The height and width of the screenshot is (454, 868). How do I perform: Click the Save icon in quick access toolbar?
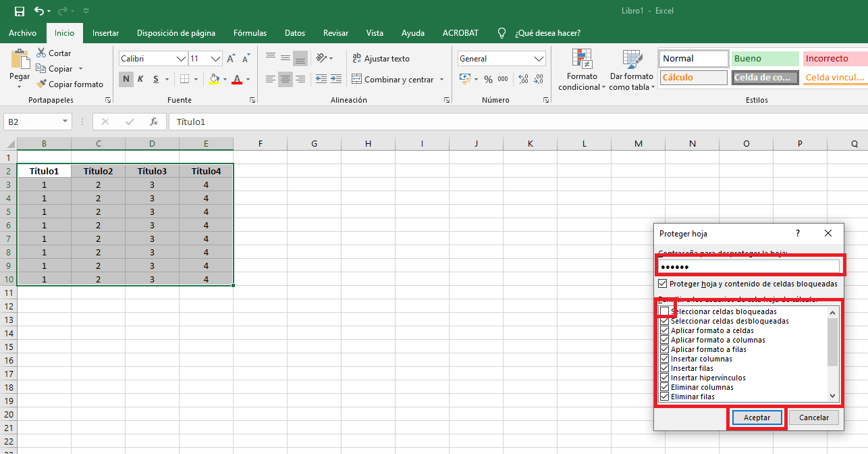pyautogui.click(x=20, y=11)
